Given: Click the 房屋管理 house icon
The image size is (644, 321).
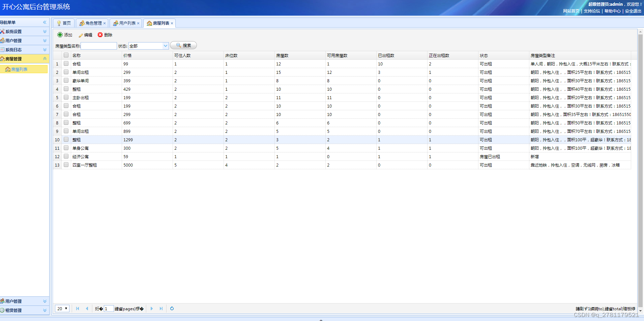Looking at the screenshot, I should coord(2,59).
